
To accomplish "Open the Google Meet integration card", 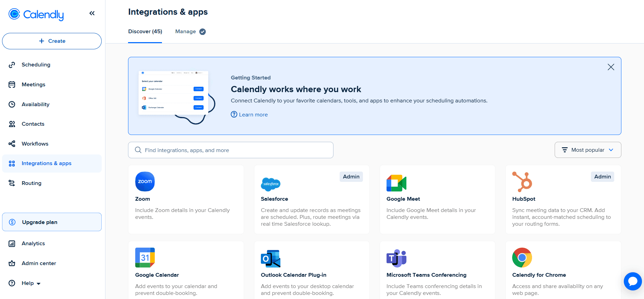I will (437, 200).
